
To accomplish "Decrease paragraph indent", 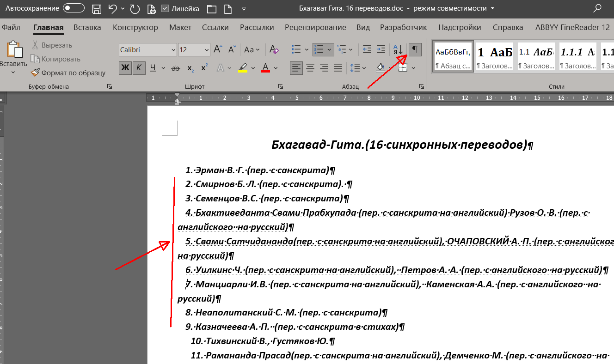I will pos(367,49).
